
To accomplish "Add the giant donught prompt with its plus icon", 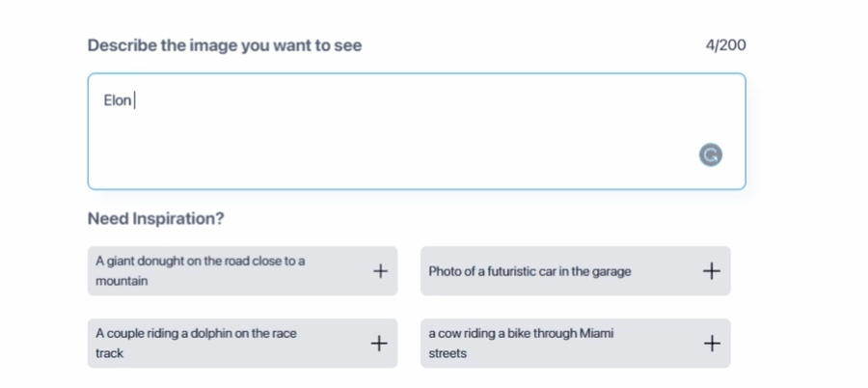I will [380, 271].
